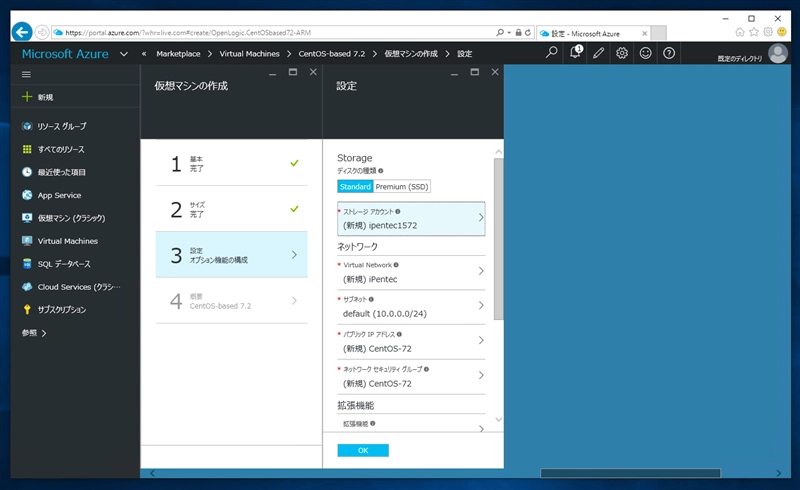Open Cloud Services in sidebar
The width and height of the screenshot is (800, 490).
(79, 287)
